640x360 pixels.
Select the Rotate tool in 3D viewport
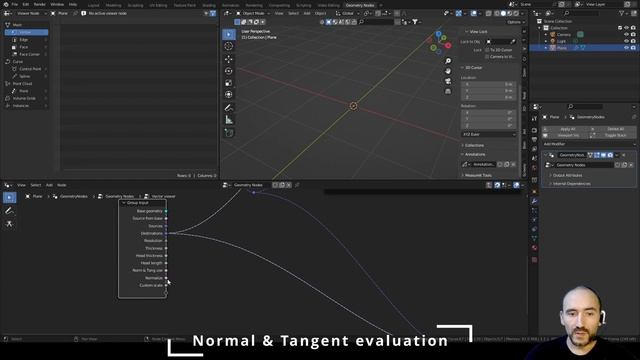click(x=229, y=71)
